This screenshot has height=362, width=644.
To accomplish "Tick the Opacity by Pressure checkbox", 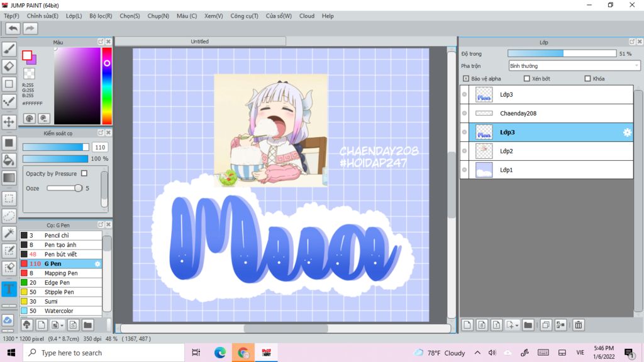I will pos(84,173).
